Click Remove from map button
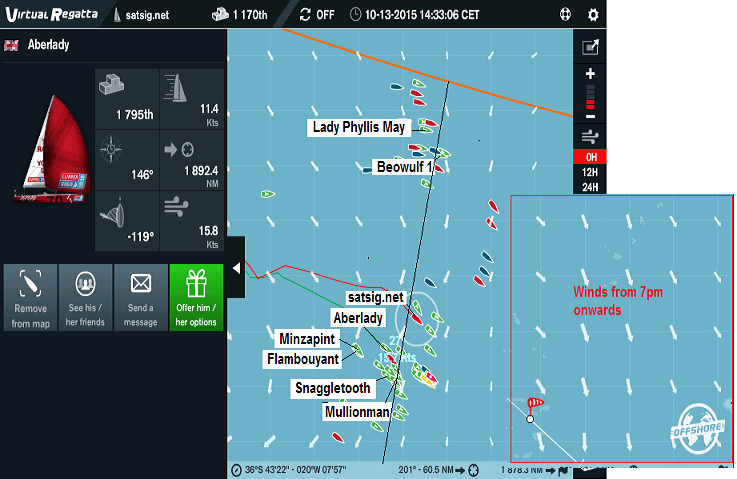Image resolution: width=737 pixels, height=479 pixels. coord(31,298)
